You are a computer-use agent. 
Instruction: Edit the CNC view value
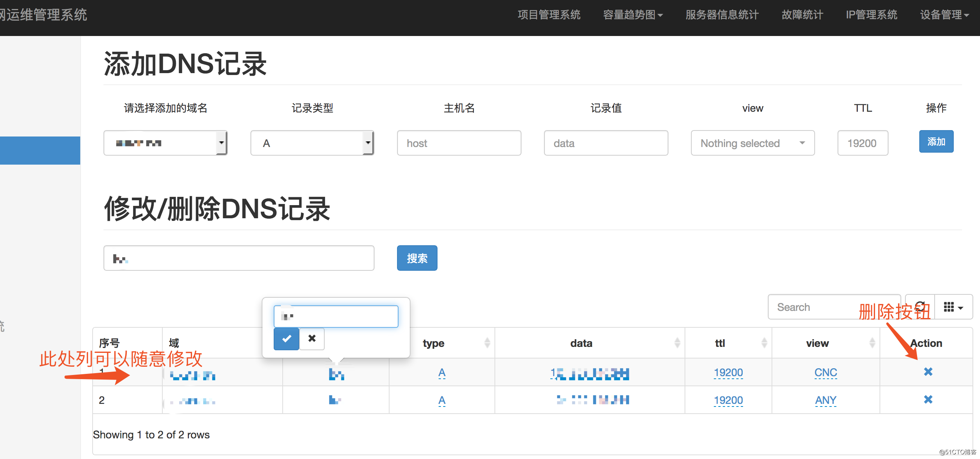pyautogui.click(x=825, y=372)
